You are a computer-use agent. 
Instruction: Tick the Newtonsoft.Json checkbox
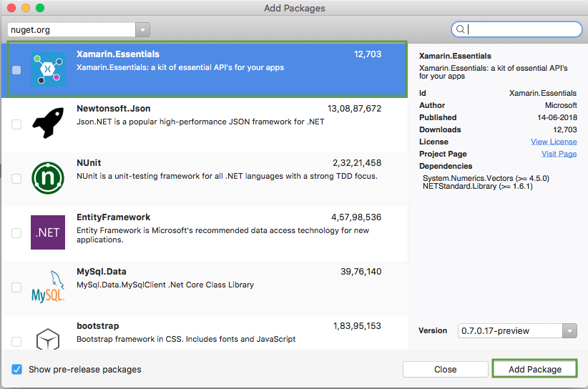coord(16,124)
